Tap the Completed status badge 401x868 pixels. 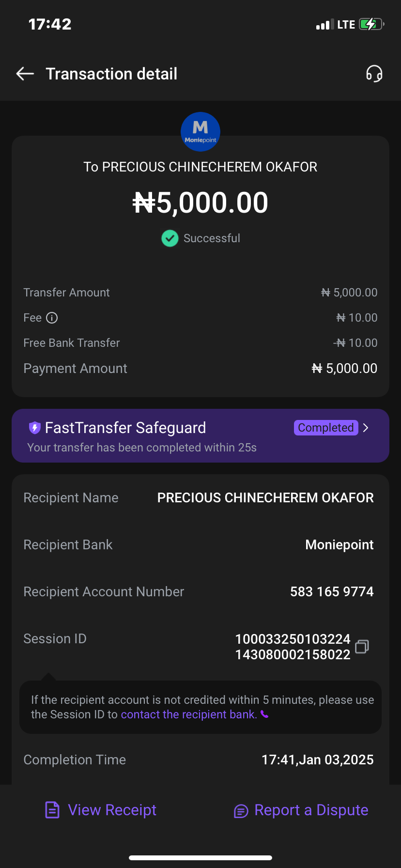point(325,428)
